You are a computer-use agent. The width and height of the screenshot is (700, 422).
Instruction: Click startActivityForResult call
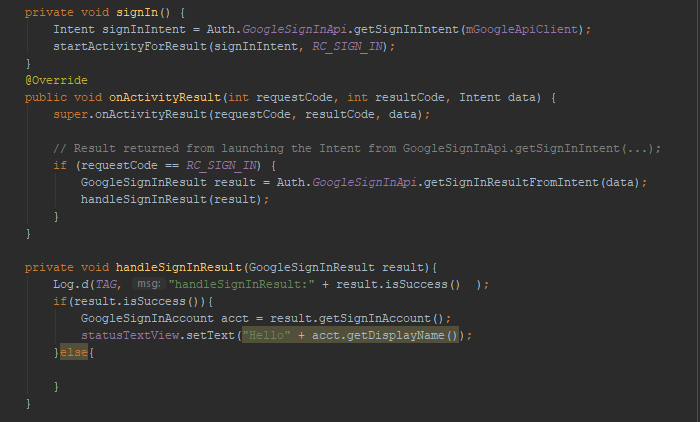tap(130, 46)
